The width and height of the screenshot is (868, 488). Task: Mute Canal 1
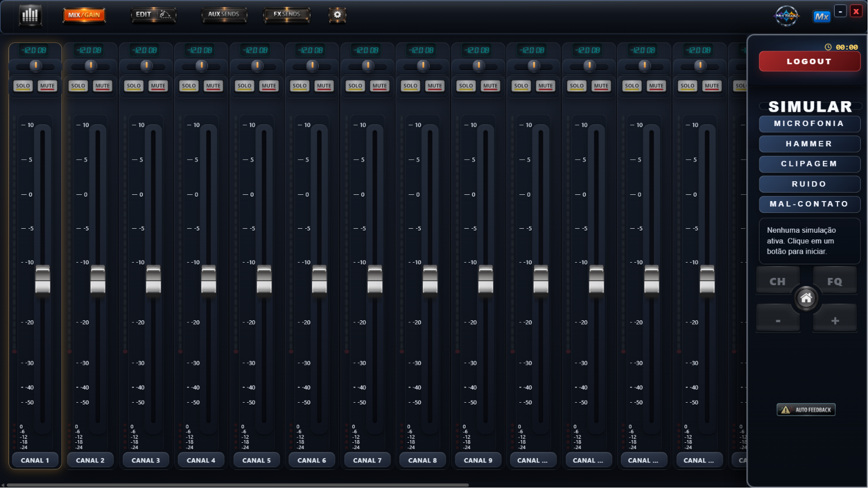pos(47,86)
